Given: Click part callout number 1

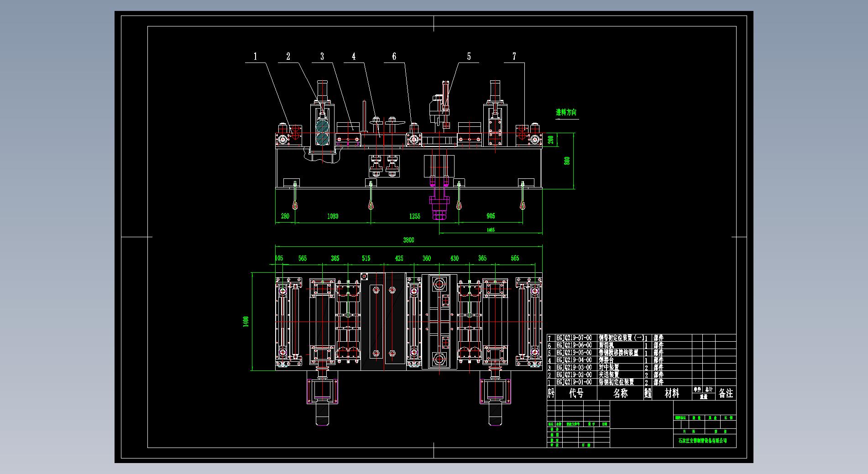Looking at the screenshot, I should pyautogui.click(x=255, y=57).
